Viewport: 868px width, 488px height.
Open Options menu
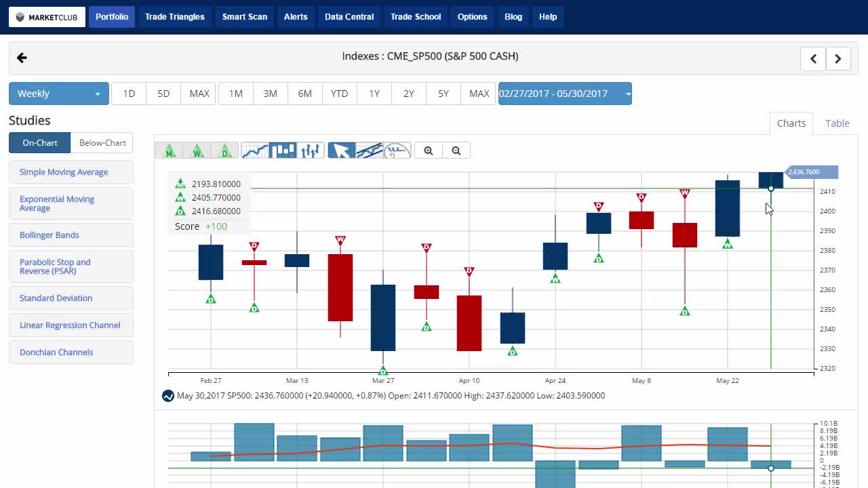(x=472, y=17)
